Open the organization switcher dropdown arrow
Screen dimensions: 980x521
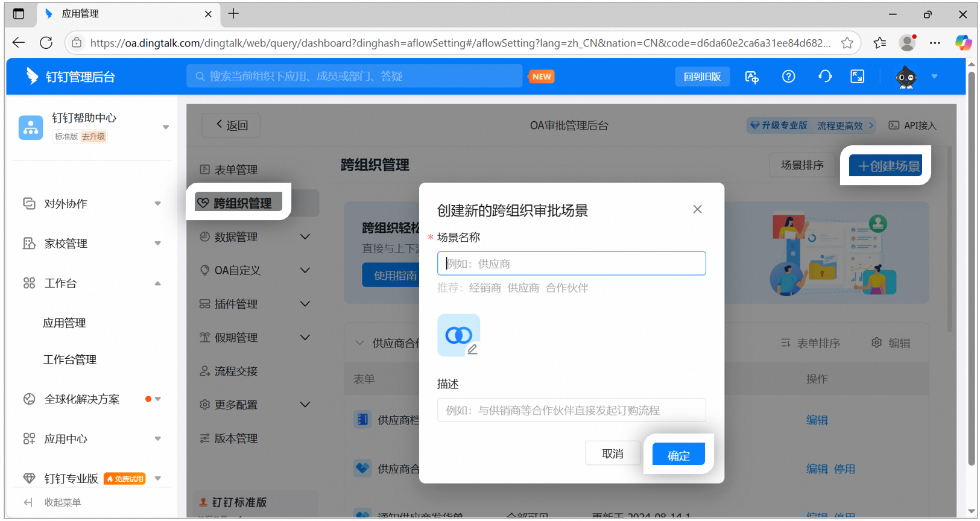coord(166,127)
